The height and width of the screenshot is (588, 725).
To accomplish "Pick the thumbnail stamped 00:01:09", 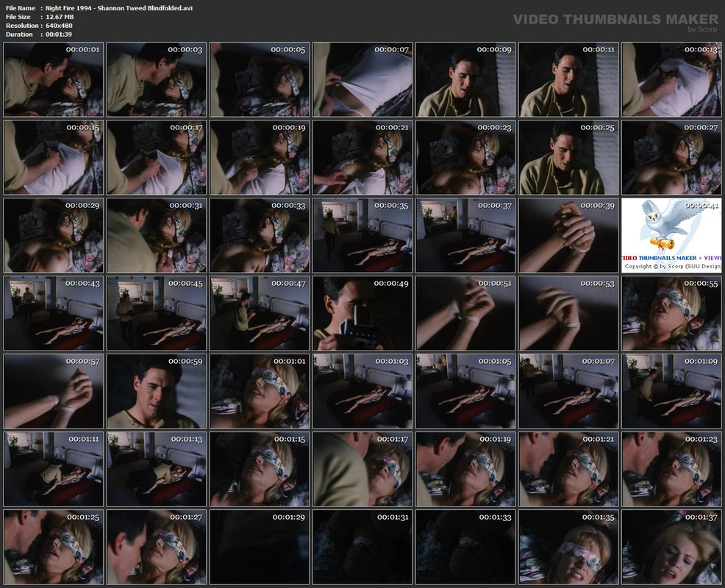I will [x=672, y=392].
